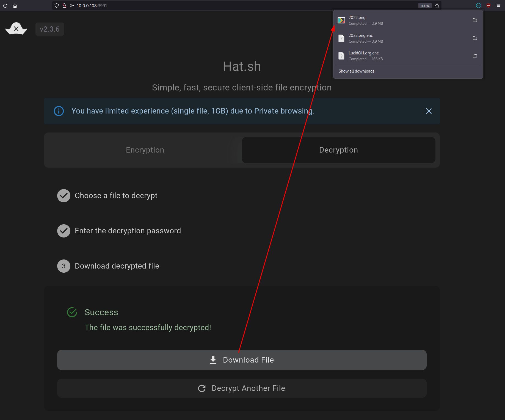Click Show all downloads
Image resolution: width=505 pixels, height=420 pixels.
[356, 71]
